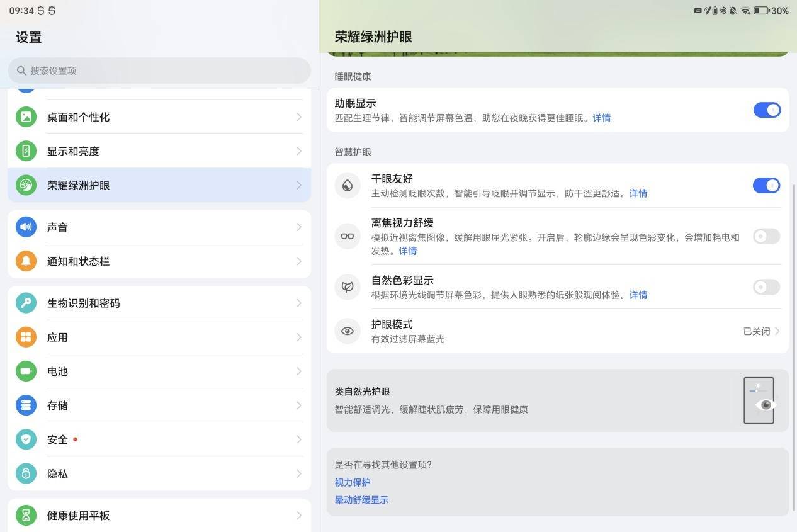Disable the 助眠显示 toggle
The height and width of the screenshot is (532, 797).
pyautogui.click(x=767, y=110)
